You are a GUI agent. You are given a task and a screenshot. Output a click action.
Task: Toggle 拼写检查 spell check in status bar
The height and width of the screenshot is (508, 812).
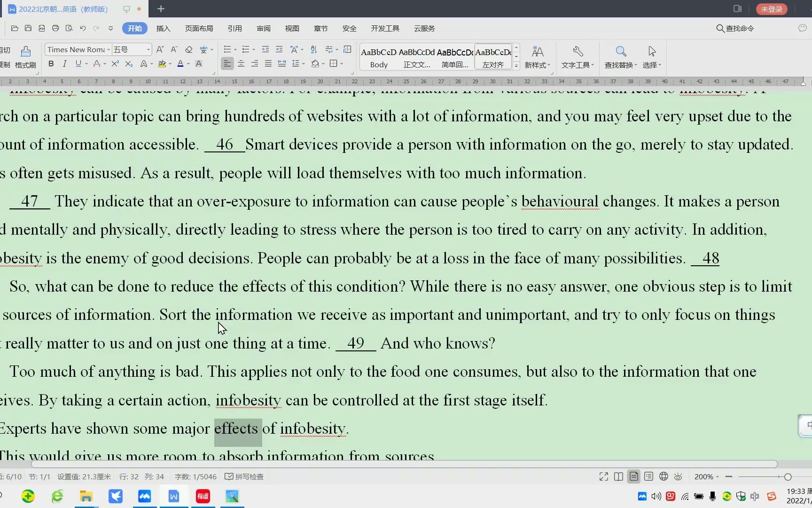click(x=244, y=476)
